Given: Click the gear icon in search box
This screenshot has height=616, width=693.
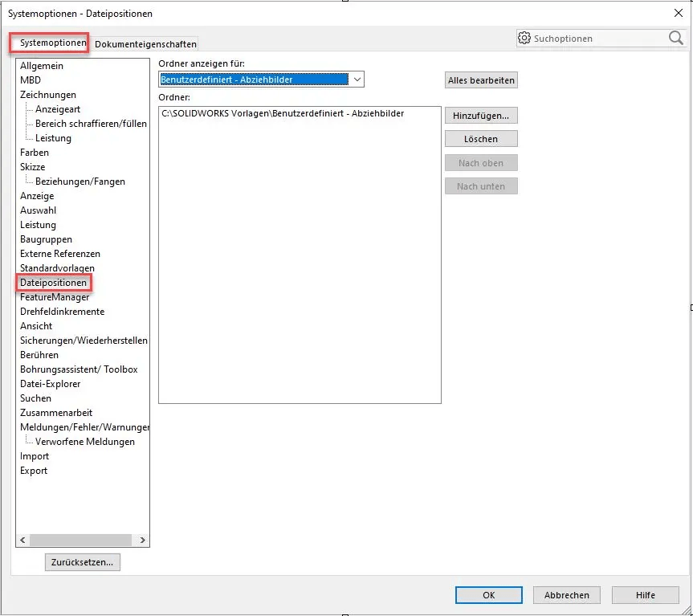Looking at the screenshot, I should [x=524, y=38].
